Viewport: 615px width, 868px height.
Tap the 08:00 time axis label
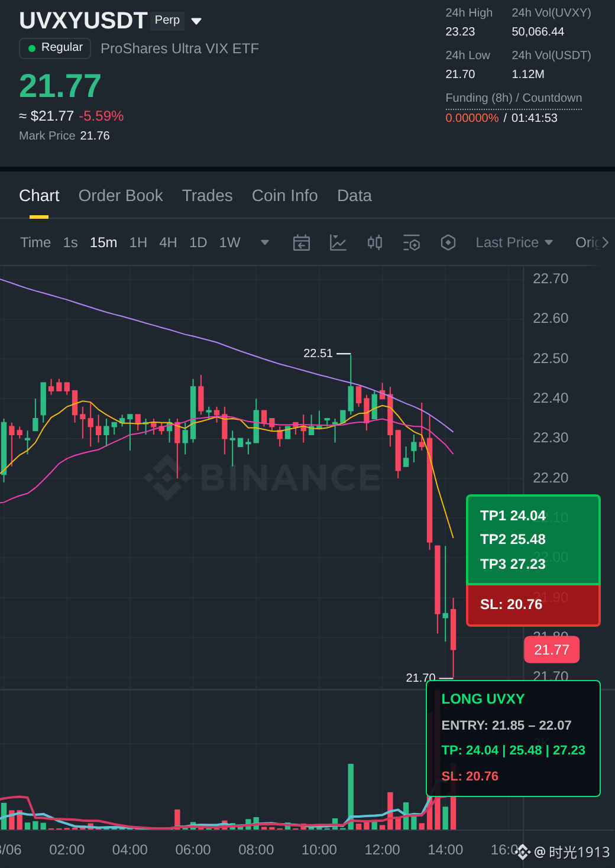(256, 850)
